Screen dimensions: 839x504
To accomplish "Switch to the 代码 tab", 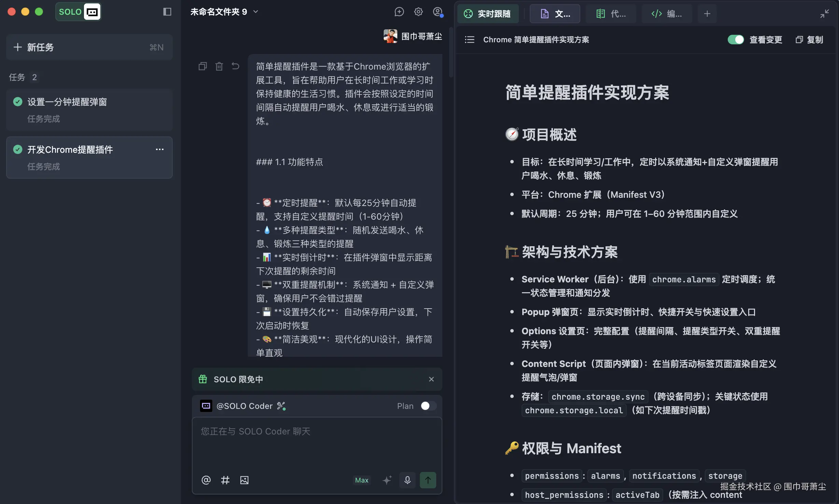I will pyautogui.click(x=611, y=14).
